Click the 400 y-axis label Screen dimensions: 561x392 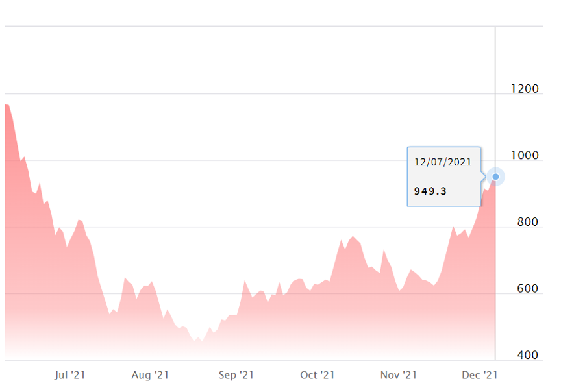coord(527,356)
